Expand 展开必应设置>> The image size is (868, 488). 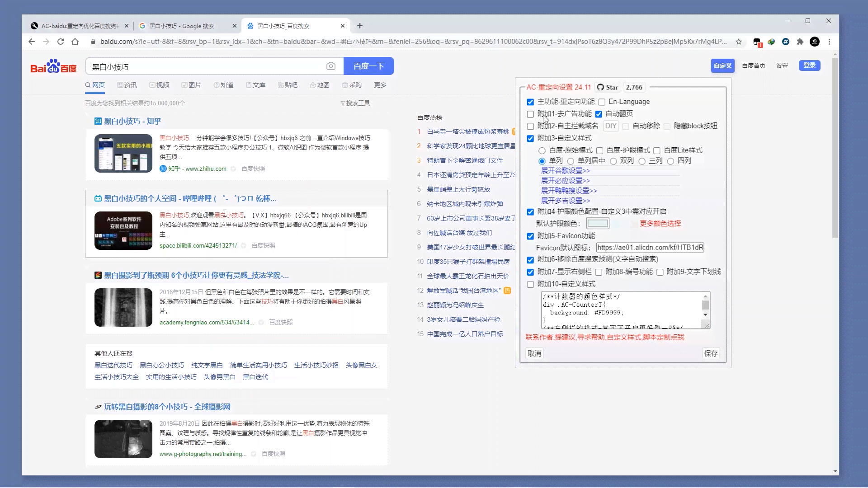(566, 181)
